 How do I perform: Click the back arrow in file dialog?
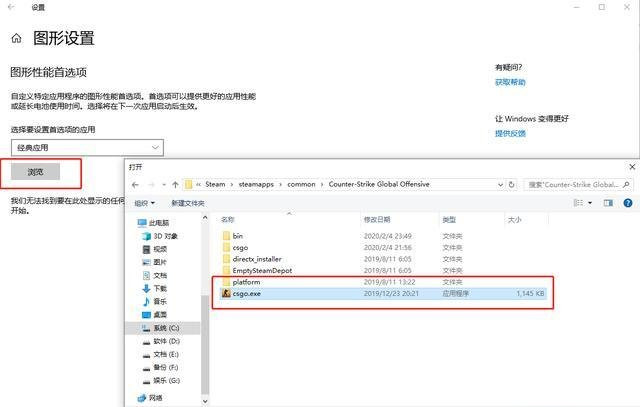[136, 184]
